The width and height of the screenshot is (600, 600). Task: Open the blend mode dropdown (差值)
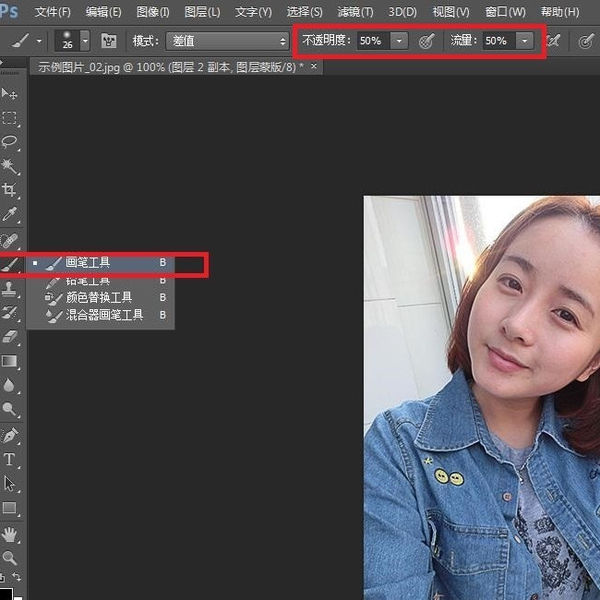pyautogui.click(x=226, y=41)
